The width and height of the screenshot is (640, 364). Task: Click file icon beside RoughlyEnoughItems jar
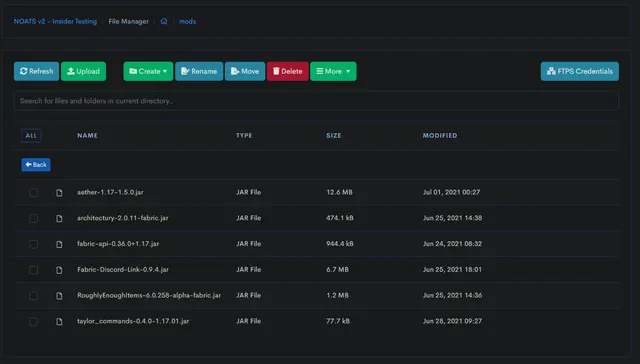(59, 295)
